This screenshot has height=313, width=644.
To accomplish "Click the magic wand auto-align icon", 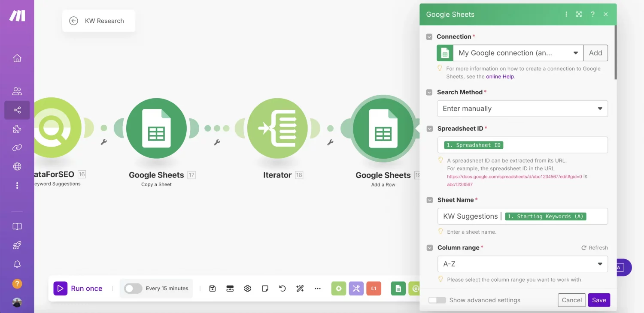I will pyautogui.click(x=300, y=289).
